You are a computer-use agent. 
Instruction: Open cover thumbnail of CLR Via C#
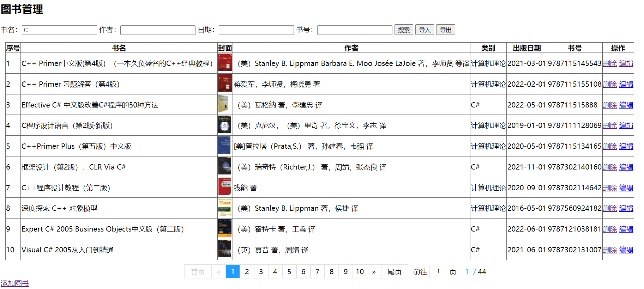(x=224, y=166)
